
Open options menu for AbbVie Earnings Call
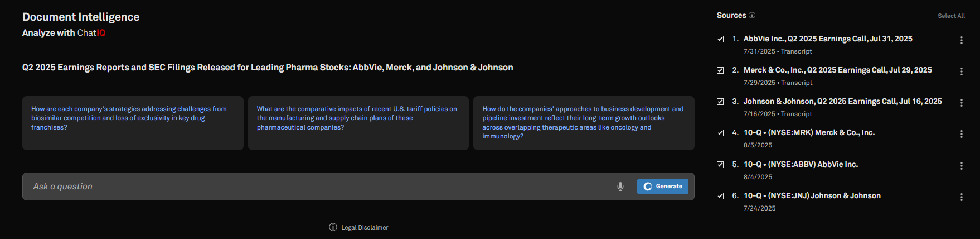pyautogui.click(x=961, y=40)
